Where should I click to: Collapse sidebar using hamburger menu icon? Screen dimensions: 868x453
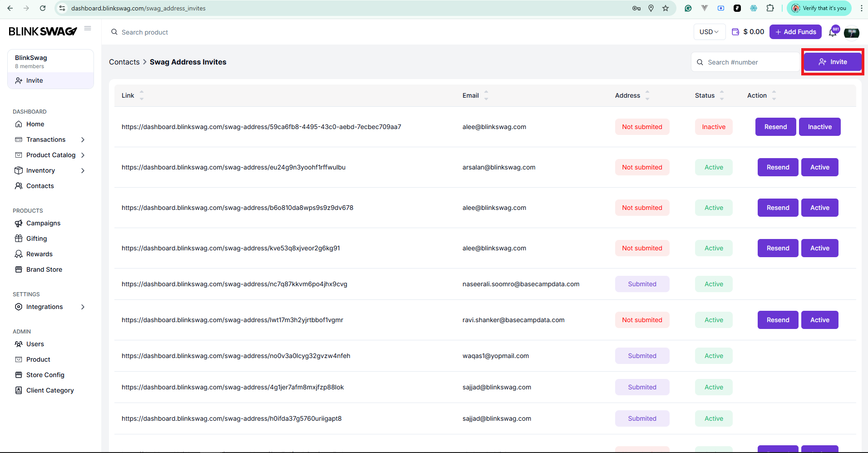(x=88, y=28)
